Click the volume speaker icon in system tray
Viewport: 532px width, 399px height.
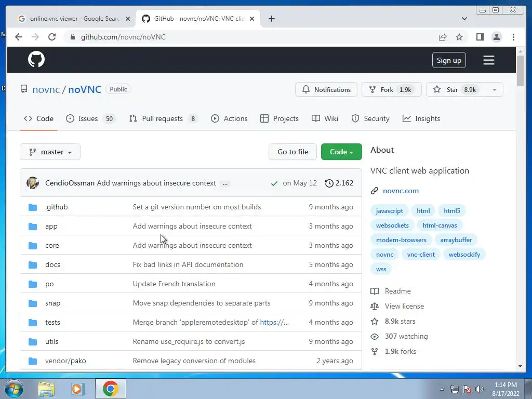coord(480,389)
